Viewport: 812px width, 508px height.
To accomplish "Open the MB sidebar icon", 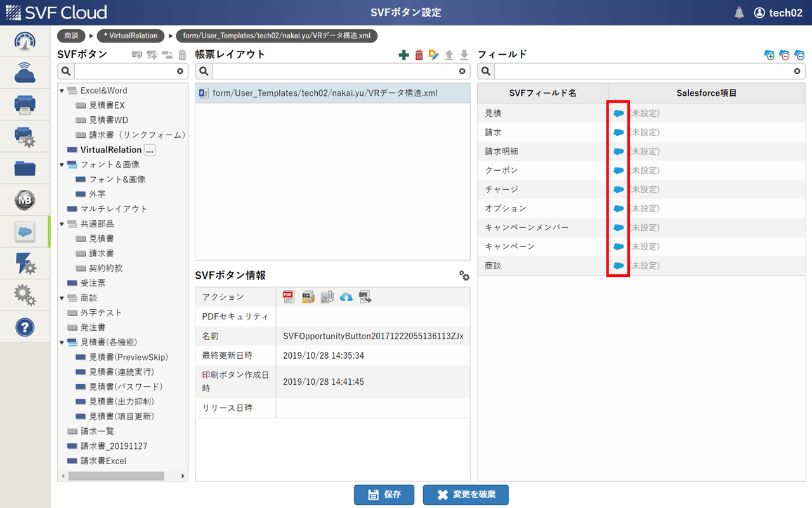I will [25, 200].
